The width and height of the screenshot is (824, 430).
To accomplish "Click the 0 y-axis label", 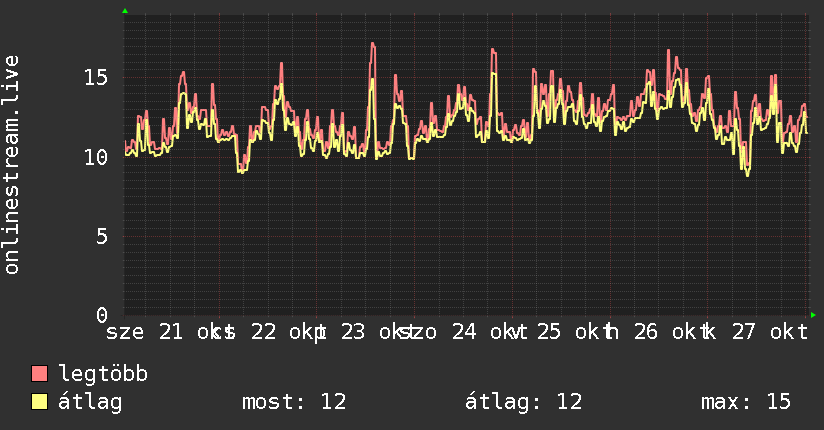I will coord(102,315).
